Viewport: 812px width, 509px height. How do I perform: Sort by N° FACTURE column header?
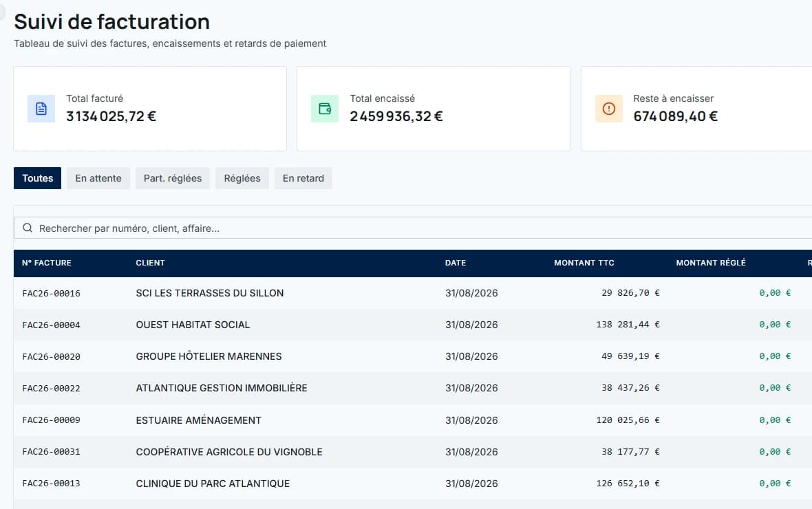pos(47,263)
